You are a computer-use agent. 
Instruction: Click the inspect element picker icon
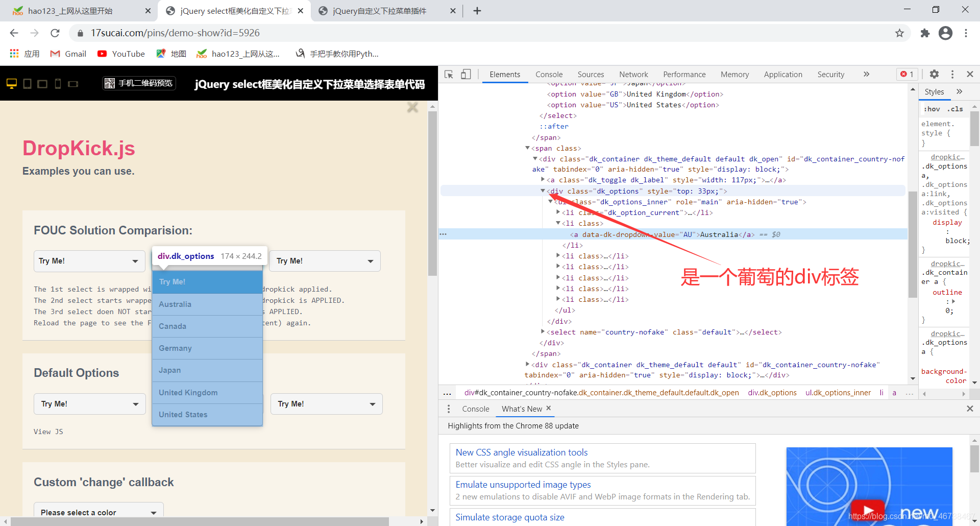(449, 75)
